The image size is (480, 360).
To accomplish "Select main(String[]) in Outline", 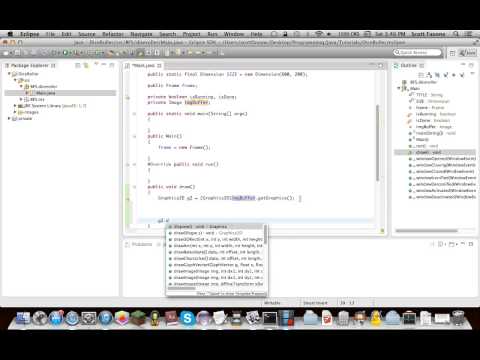I will coord(435,133).
